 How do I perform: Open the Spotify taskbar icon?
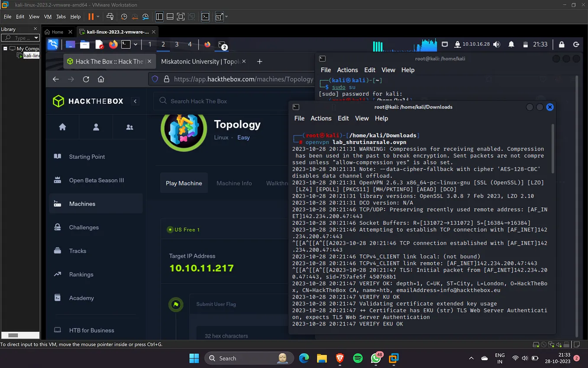[358, 358]
